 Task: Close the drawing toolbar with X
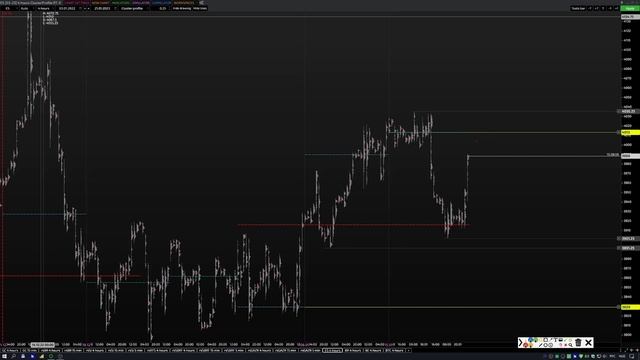point(589,342)
